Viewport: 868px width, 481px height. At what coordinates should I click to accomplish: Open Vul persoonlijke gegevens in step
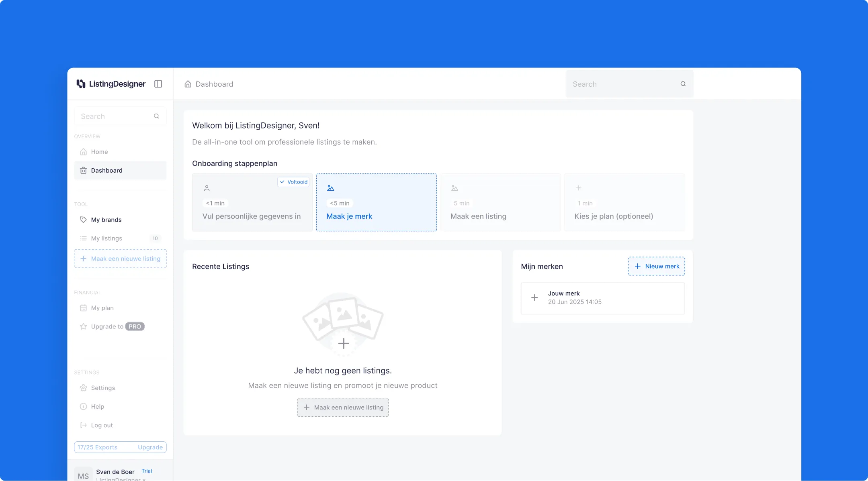tap(252, 202)
